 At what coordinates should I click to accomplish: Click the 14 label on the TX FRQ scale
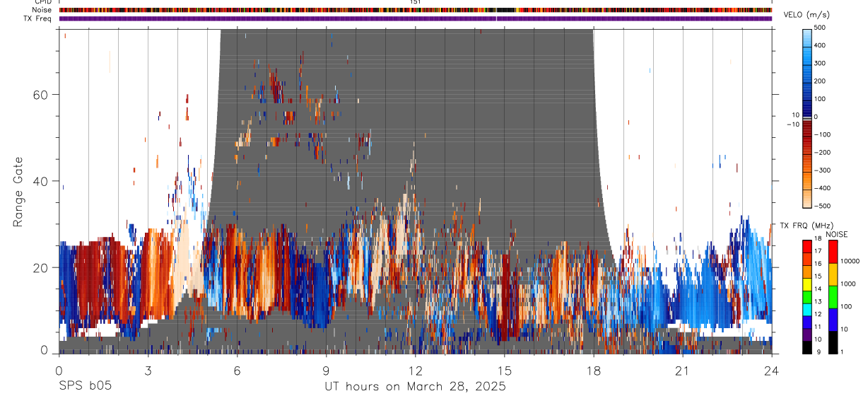pyautogui.click(x=816, y=289)
